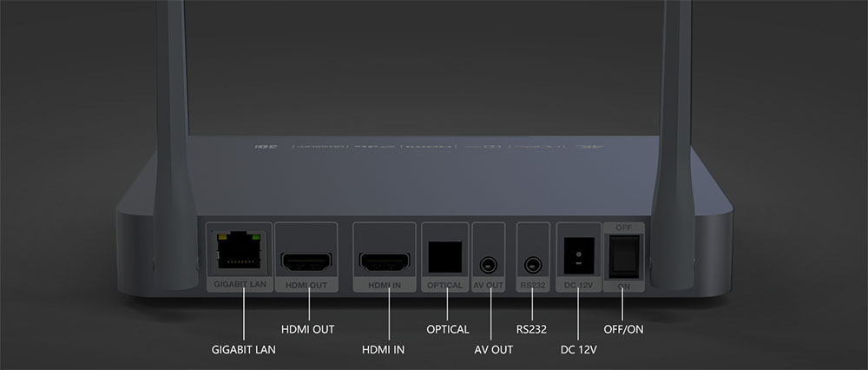Image resolution: width=868 pixels, height=370 pixels.
Task: Click the white HDMI IN callout text
Action: click(383, 350)
